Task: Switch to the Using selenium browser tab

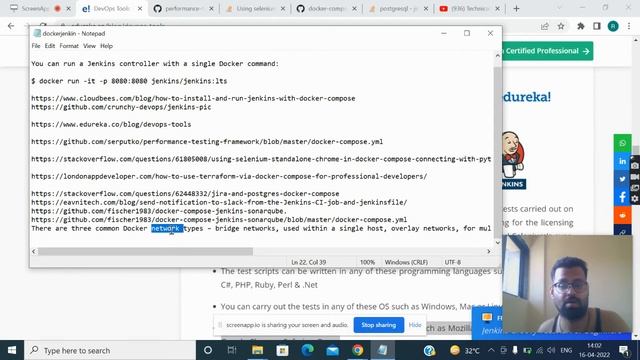Action: (254, 8)
